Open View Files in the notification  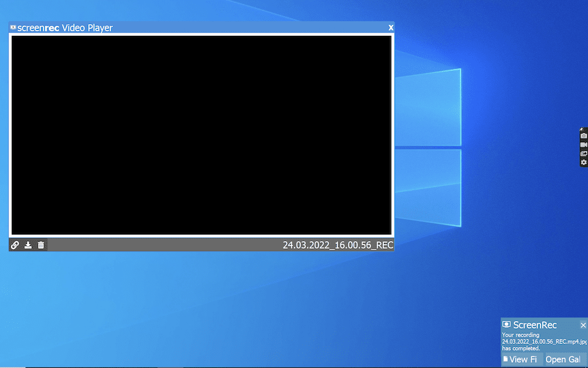tap(523, 359)
